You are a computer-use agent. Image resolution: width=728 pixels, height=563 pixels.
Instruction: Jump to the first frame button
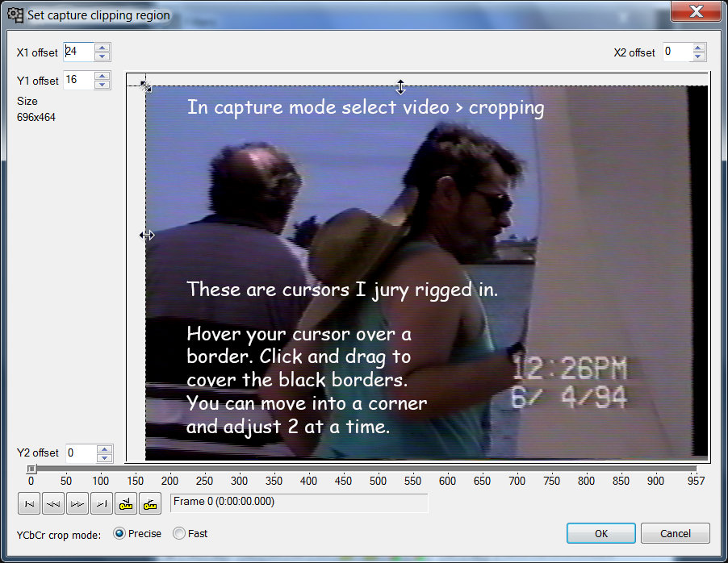pos(29,503)
